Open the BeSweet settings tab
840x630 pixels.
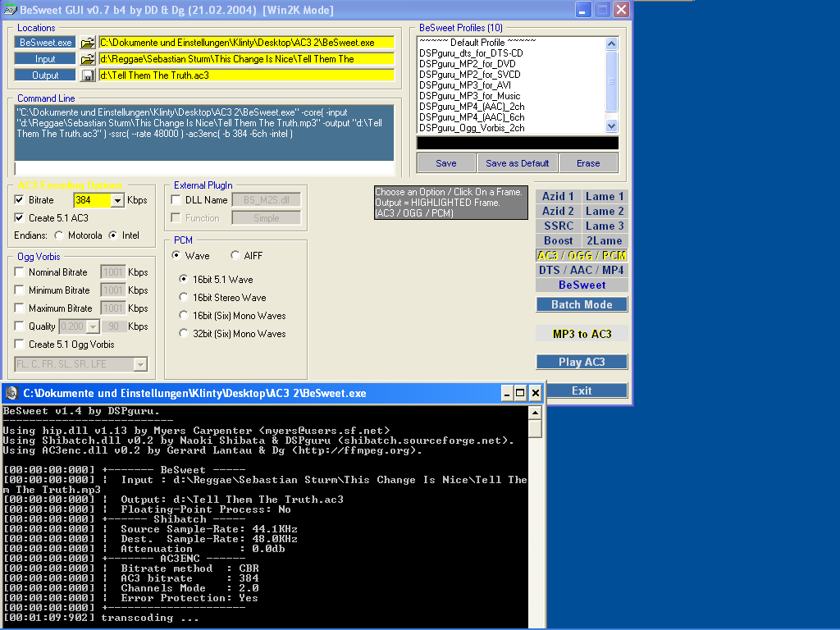click(582, 285)
